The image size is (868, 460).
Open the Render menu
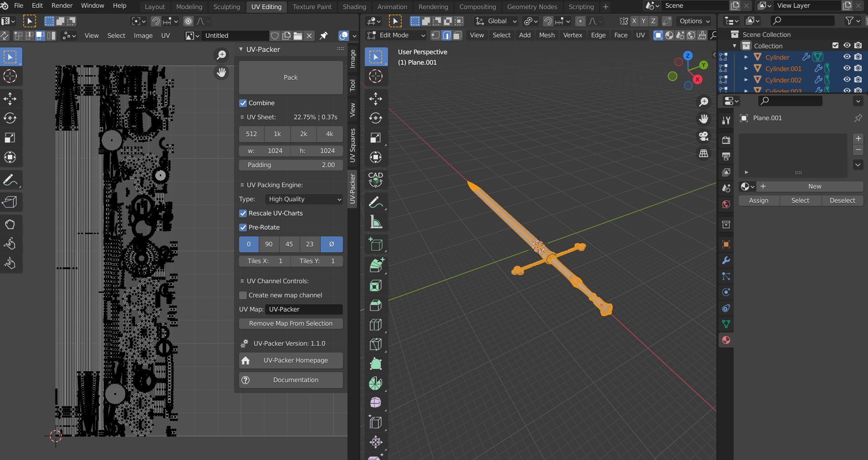[62, 5]
